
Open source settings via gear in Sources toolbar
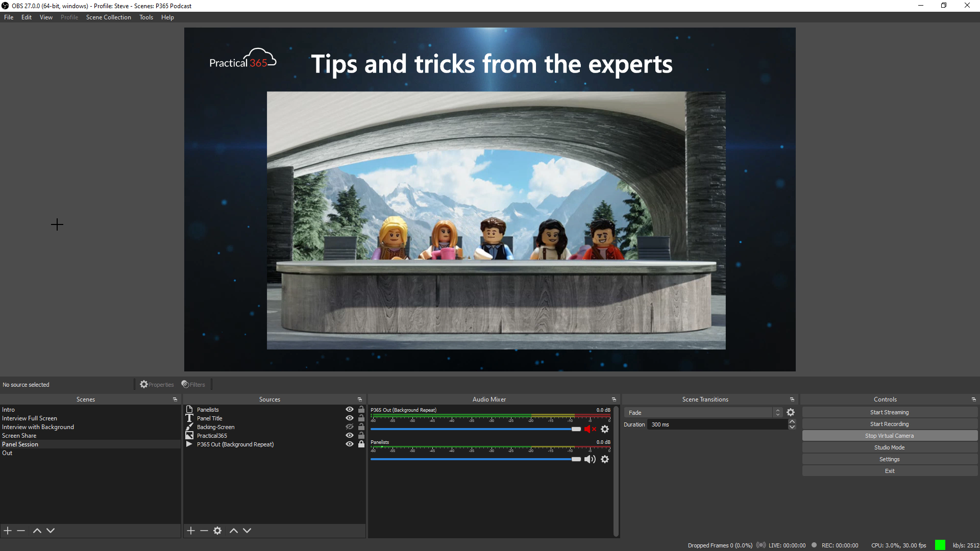click(217, 531)
